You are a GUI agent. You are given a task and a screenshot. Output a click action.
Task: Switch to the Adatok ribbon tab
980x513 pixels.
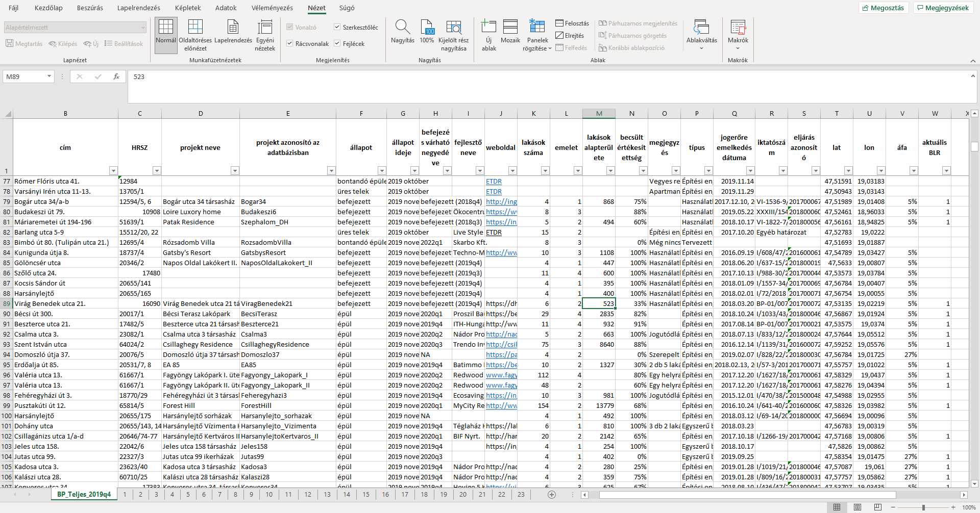click(x=226, y=8)
